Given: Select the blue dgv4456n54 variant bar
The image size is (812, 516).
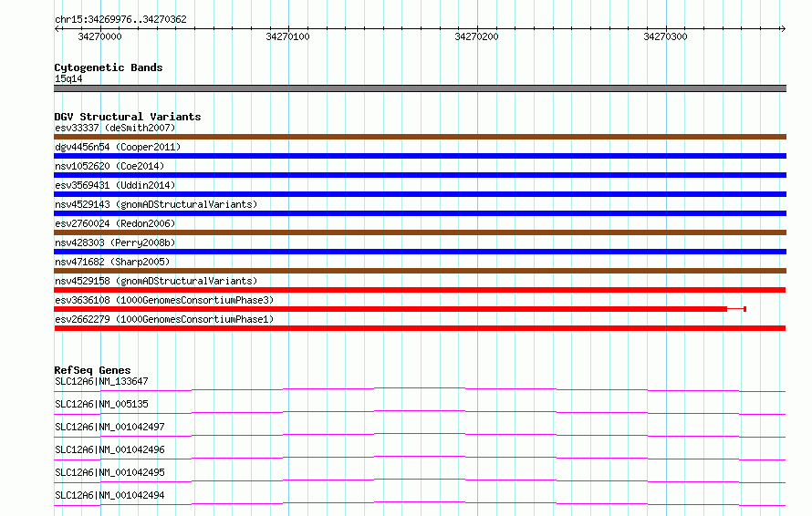Looking at the screenshot, I should tap(420, 156).
